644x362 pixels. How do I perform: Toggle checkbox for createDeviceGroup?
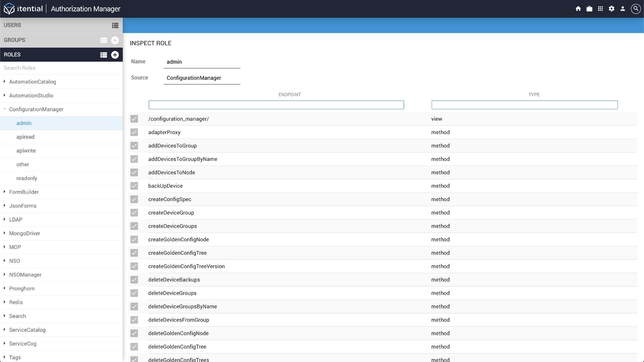click(x=134, y=213)
